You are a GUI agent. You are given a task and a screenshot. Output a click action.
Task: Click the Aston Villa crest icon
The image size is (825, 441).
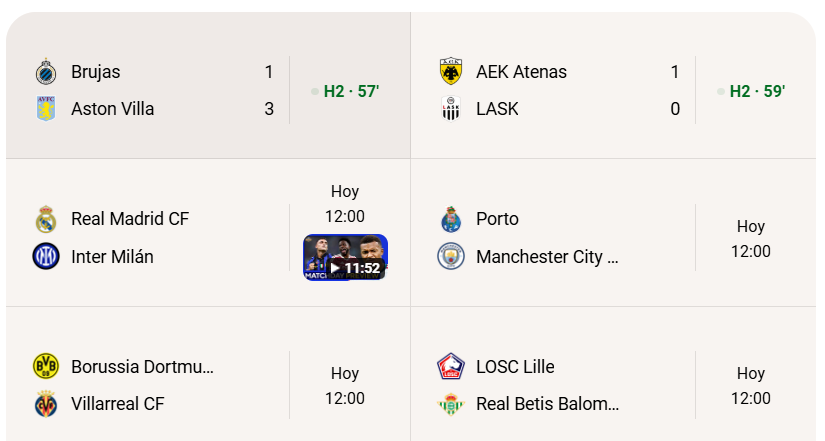46,108
